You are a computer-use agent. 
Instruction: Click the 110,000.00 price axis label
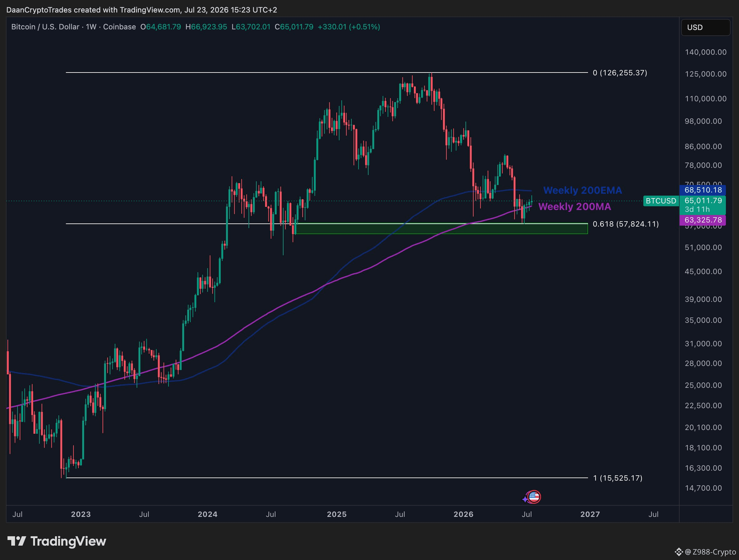click(x=706, y=99)
